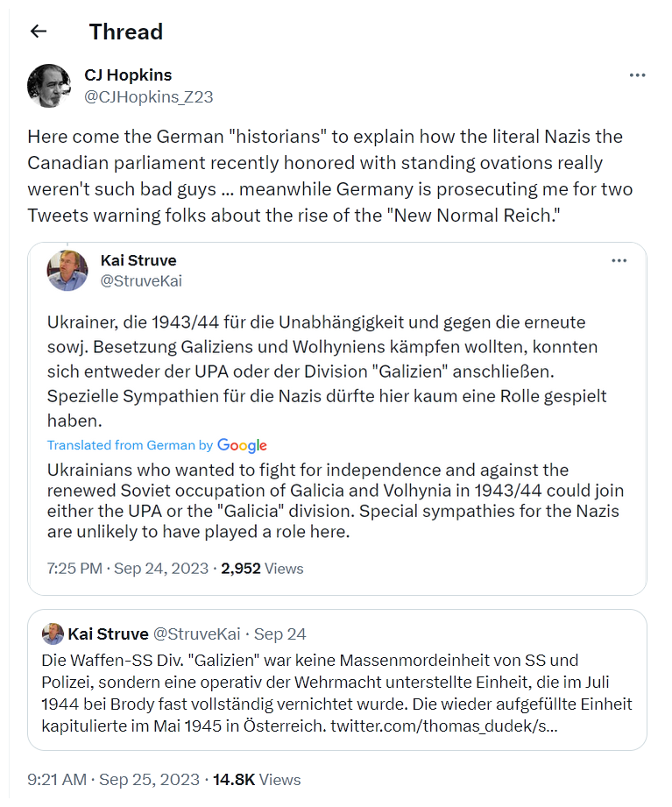Open Kai Struve name in first quote

(138, 260)
